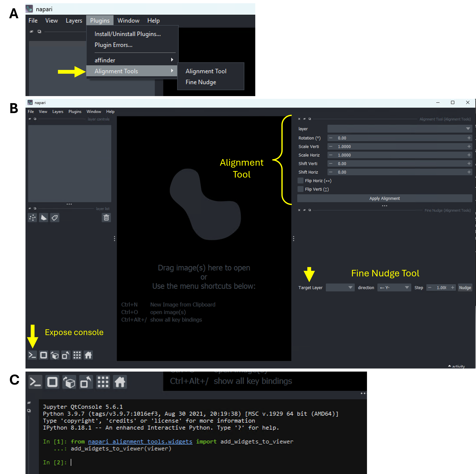This screenshot has height=474, width=476.
Task: Open the Target Layer dropdown
Action: coord(340,288)
